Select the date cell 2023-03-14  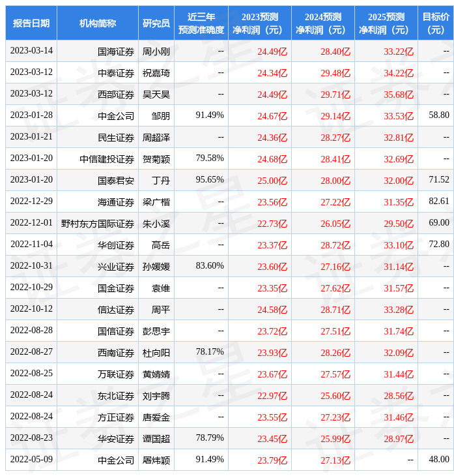point(31,51)
